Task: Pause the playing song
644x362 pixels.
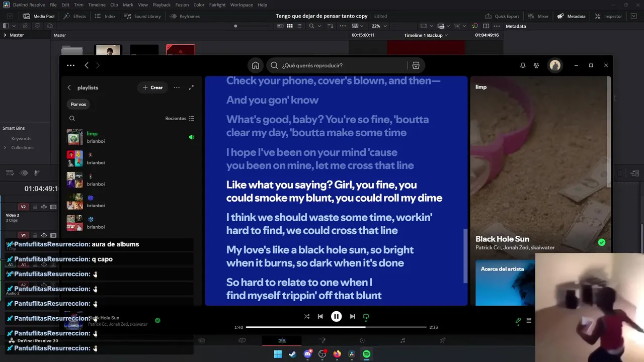Action: (x=336, y=316)
